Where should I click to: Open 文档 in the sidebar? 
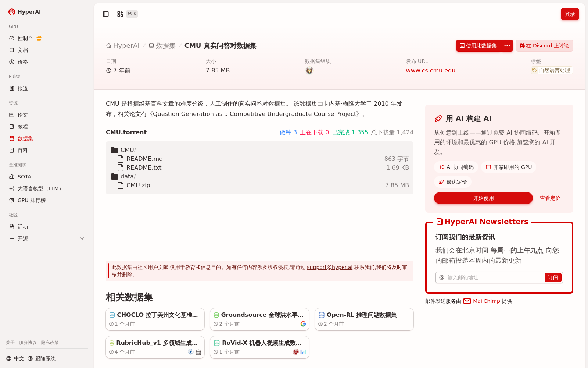tap(47, 50)
